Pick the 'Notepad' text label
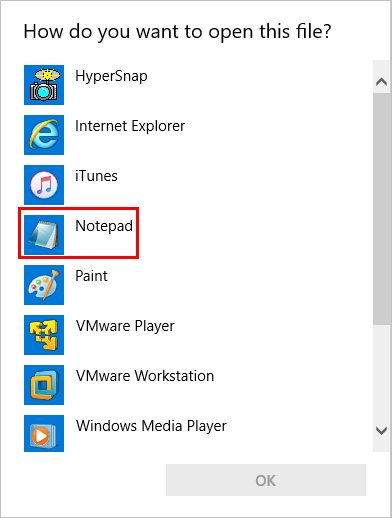Screen dimensions: 392x518 tap(104, 226)
